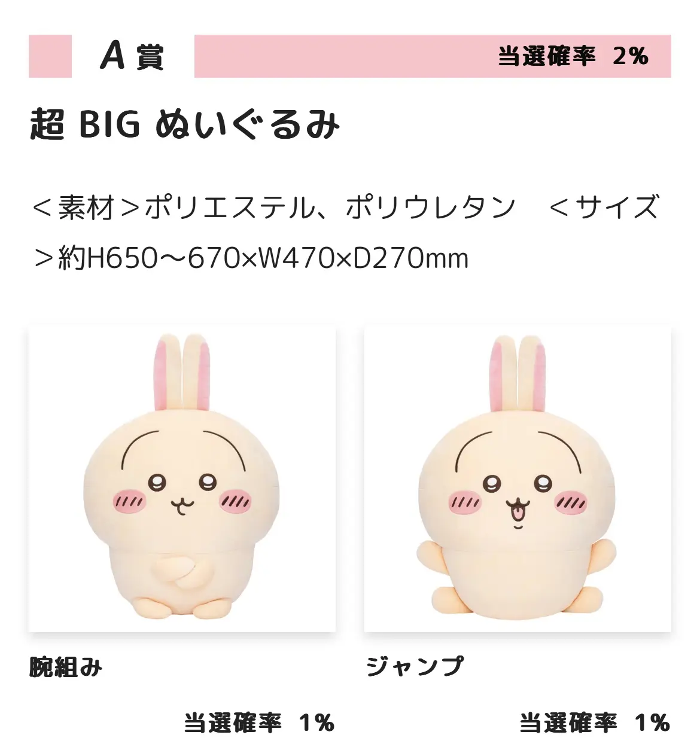Click 当選確率 1% under 腕組み
This screenshot has height=747, width=700.
click(x=259, y=722)
